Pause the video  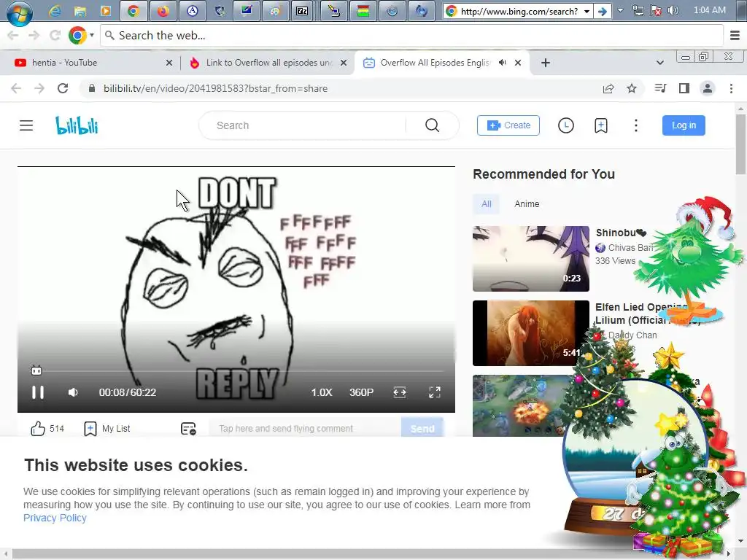pyautogui.click(x=38, y=392)
